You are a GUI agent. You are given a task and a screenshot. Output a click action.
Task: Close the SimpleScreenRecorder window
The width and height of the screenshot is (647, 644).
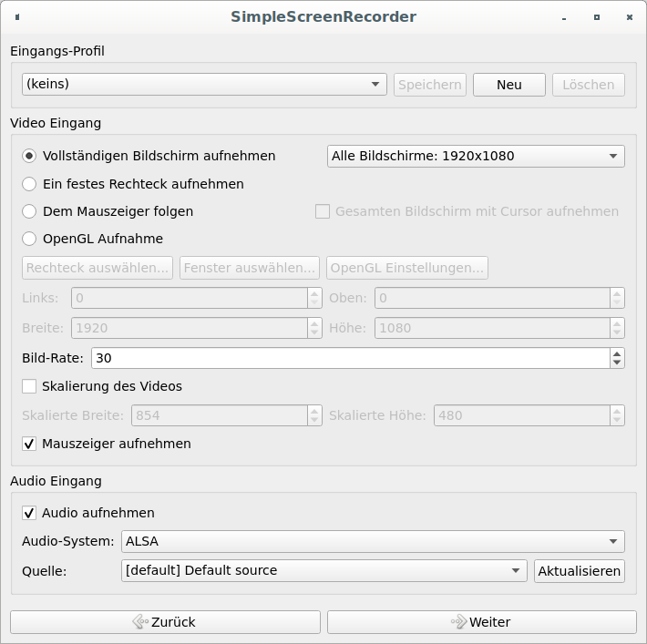tap(630, 17)
